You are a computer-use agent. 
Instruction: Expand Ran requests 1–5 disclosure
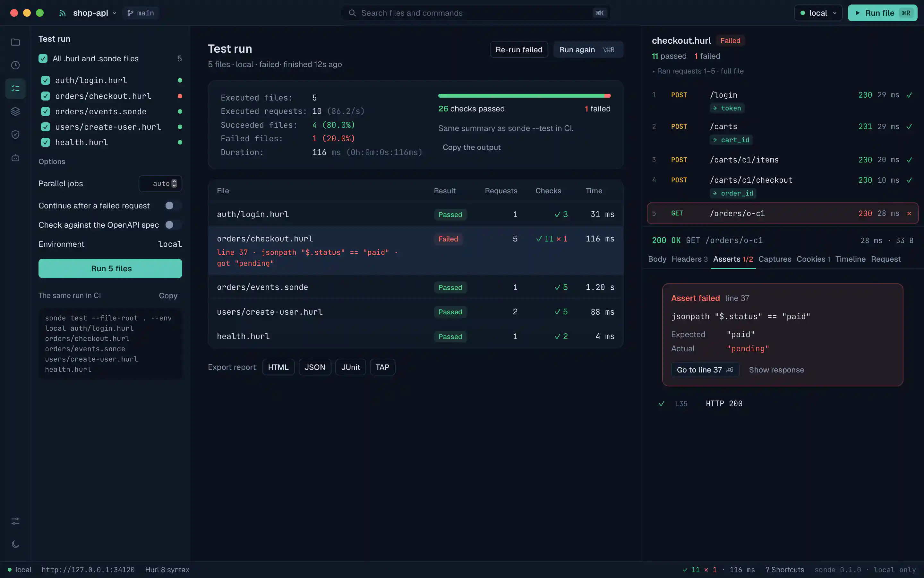click(x=697, y=71)
